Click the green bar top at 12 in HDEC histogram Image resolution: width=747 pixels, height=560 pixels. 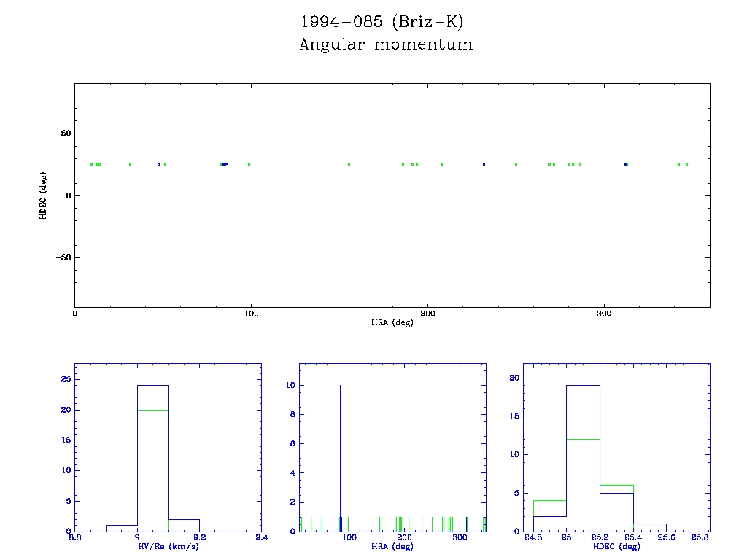(x=583, y=439)
